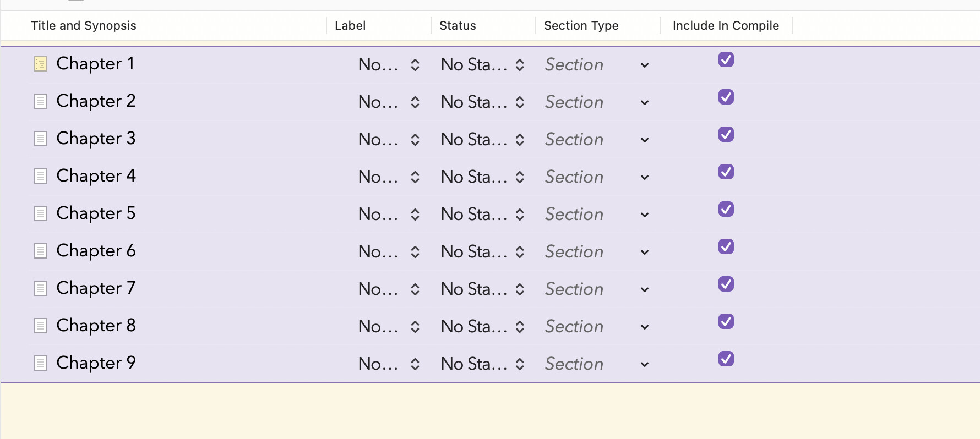Expand Chapter 8 Section Type chevron
This screenshot has height=439, width=980.
[644, 327]
